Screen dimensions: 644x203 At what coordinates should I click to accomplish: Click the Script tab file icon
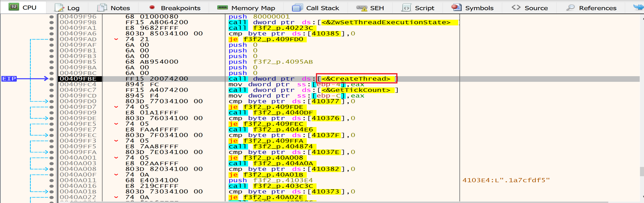click(406, 8)
